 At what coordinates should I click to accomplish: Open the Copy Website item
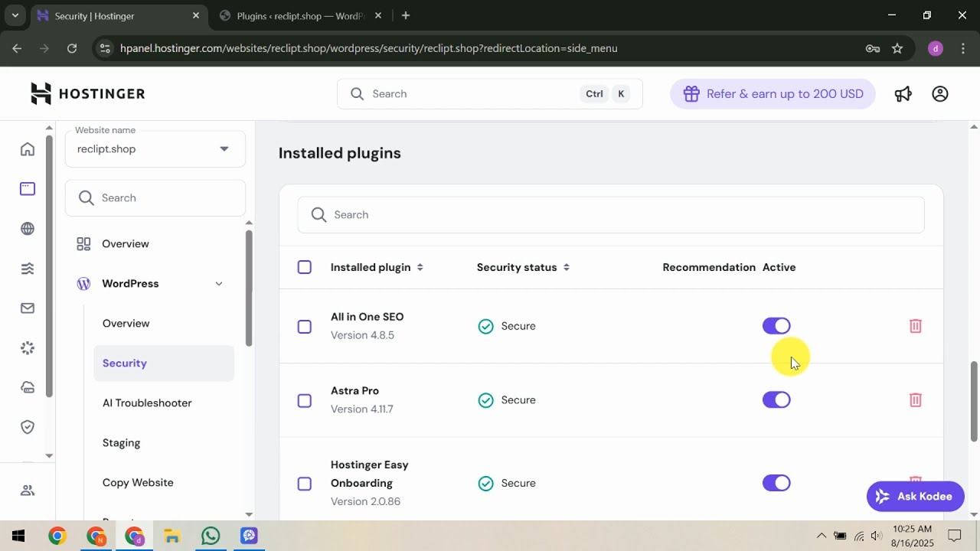(138, 483)
